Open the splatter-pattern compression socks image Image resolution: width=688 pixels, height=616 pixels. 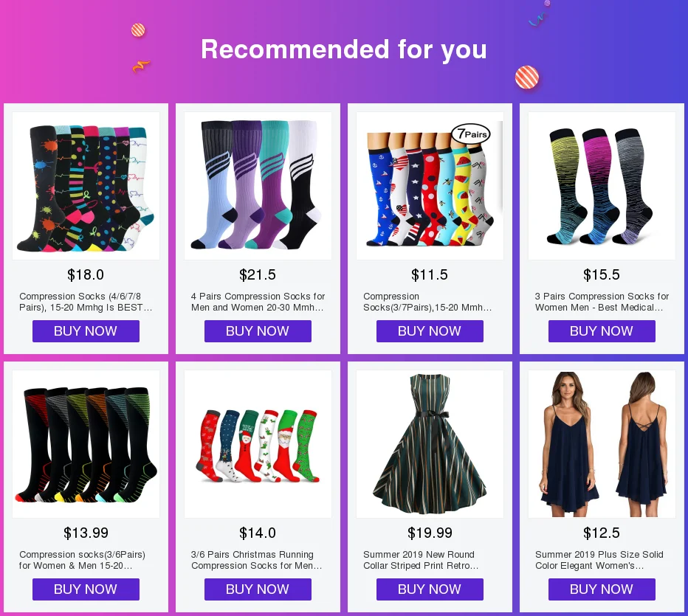[x=86, y=186]
